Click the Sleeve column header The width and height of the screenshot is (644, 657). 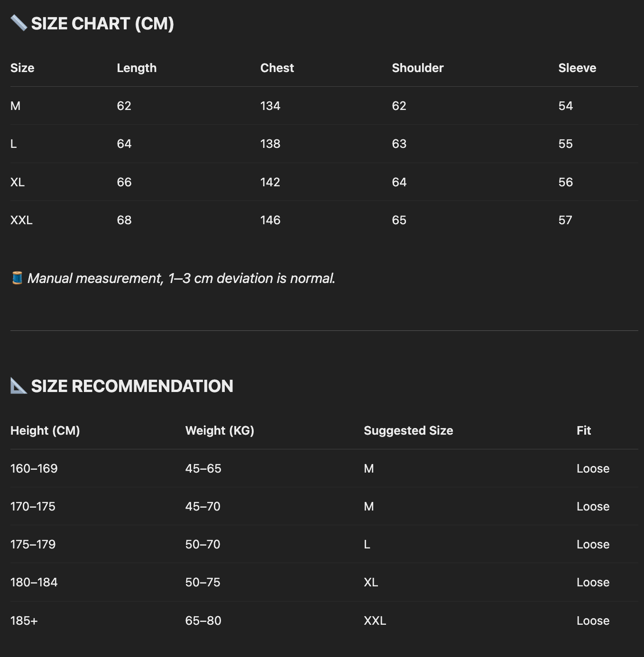pyautogui.click(x=577, y=68)
